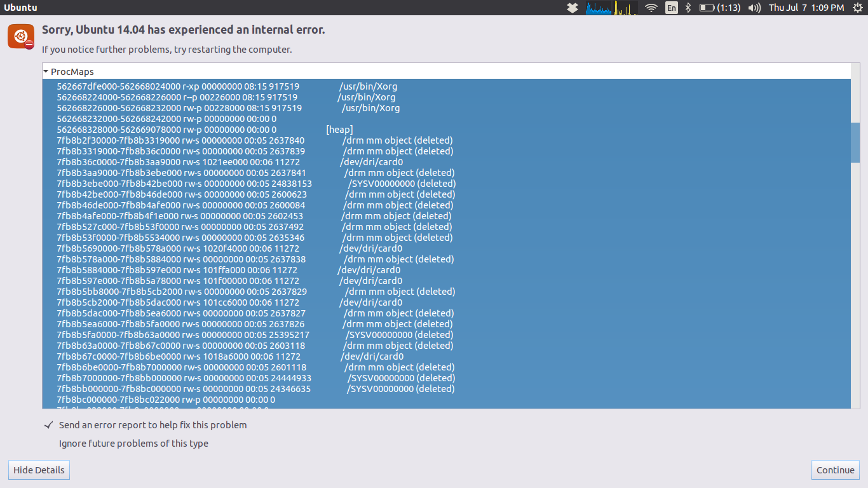The height and width of the screenshot is (488, 868).
Task: Select row 7fb8b5884000 /dev/dri/card0
Action: [446, 270]
